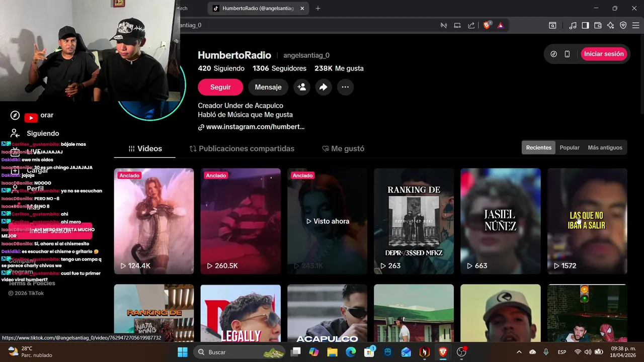Toggle the browser sidebar panel icon
The height and width of the screenshot is (362, 644).
tap(585, 25)
